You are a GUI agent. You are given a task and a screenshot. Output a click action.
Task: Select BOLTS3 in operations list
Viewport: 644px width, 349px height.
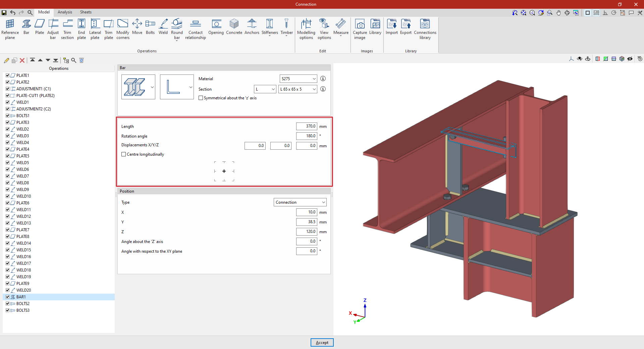click(23, 310)
